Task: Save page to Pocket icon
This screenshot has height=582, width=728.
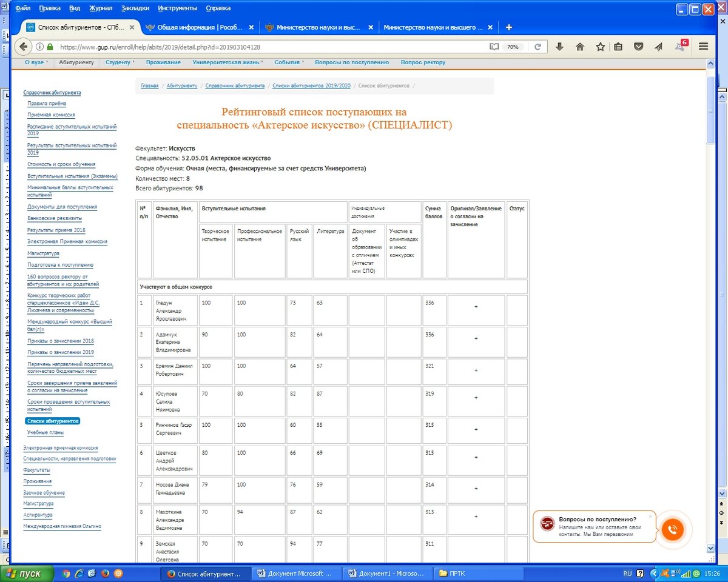Action: pos(639,47)
